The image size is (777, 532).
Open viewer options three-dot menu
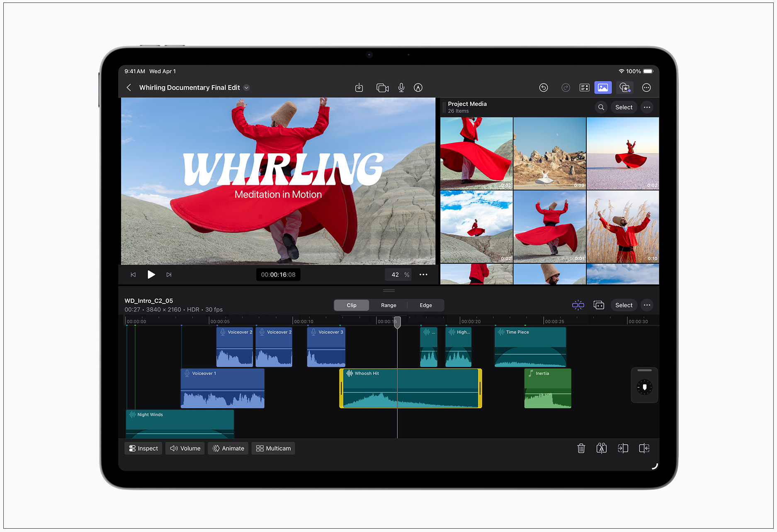(423, 275)
